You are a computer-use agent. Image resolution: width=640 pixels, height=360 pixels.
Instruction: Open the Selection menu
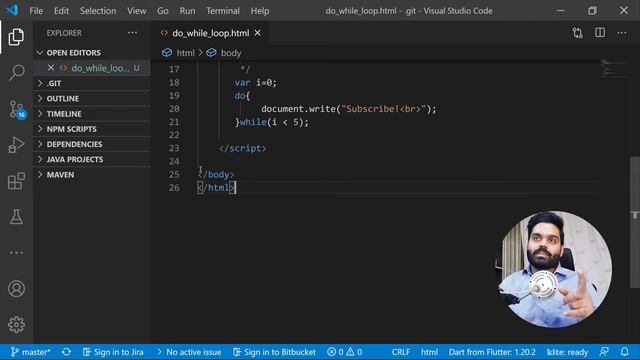[98, 11]
